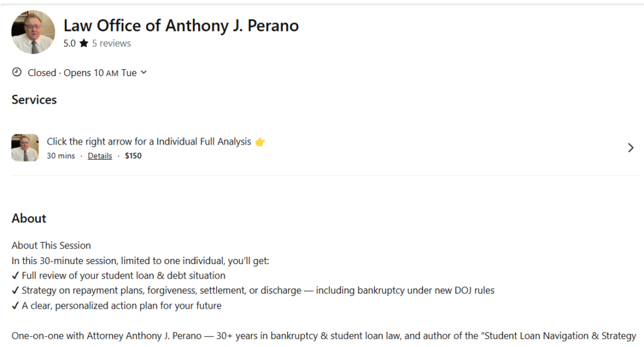This screenshot has width=644, height=347.
Task: Click the checkmark before 'A clear, personalized'
Action: (x=15, y=306)
